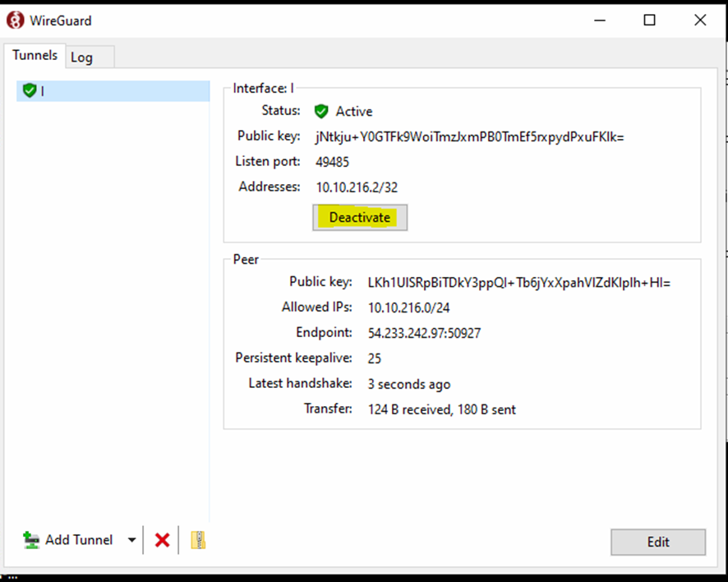
Task: Select the Tunnels tab
Action: (35, 55)
